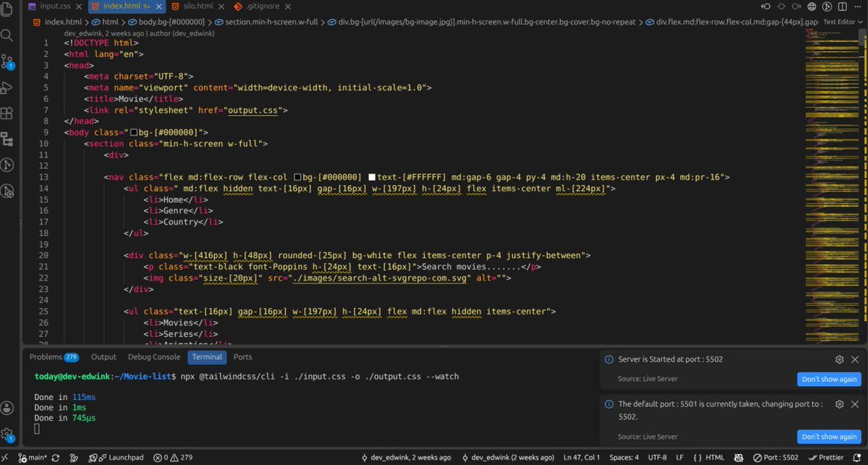Open the Explorer view in activity bar

pyautogui.click(x=7, y=9)
